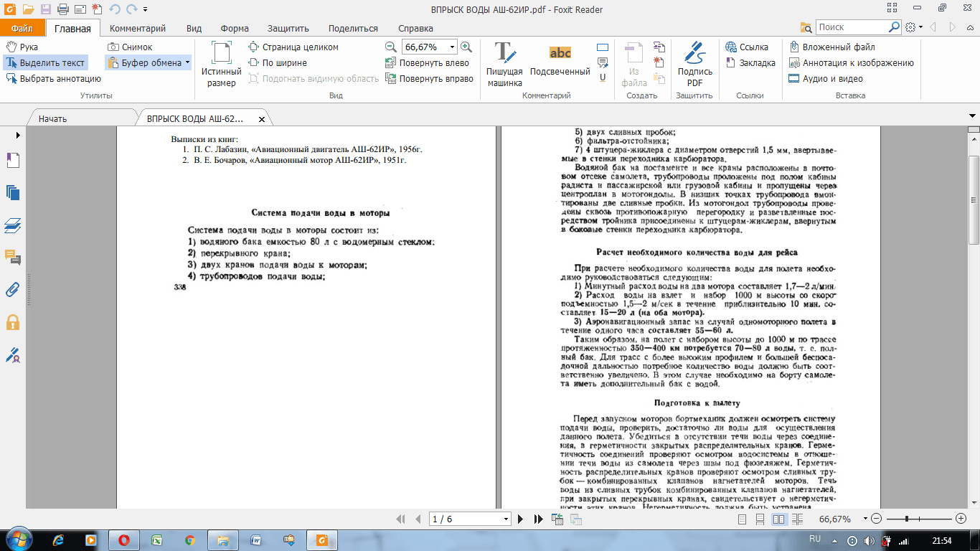The image size is (980, 551).
Task: Set view to Истинный размер
Action: click(x=222, y=64)
